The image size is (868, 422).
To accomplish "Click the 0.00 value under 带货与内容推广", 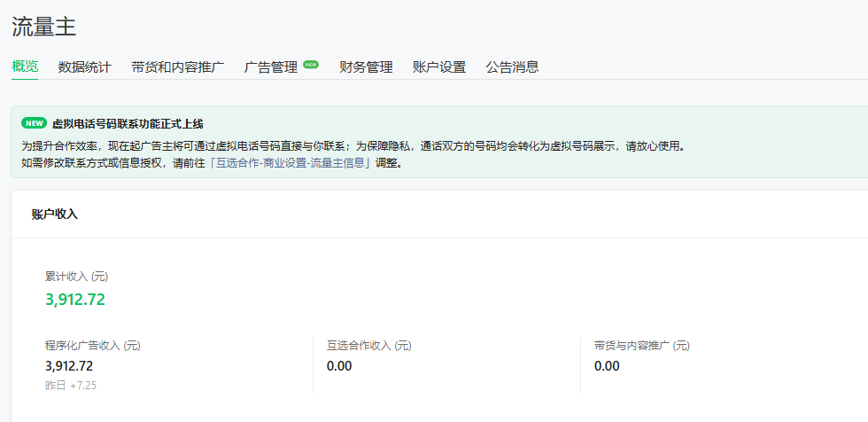I will tap(608, 366).
